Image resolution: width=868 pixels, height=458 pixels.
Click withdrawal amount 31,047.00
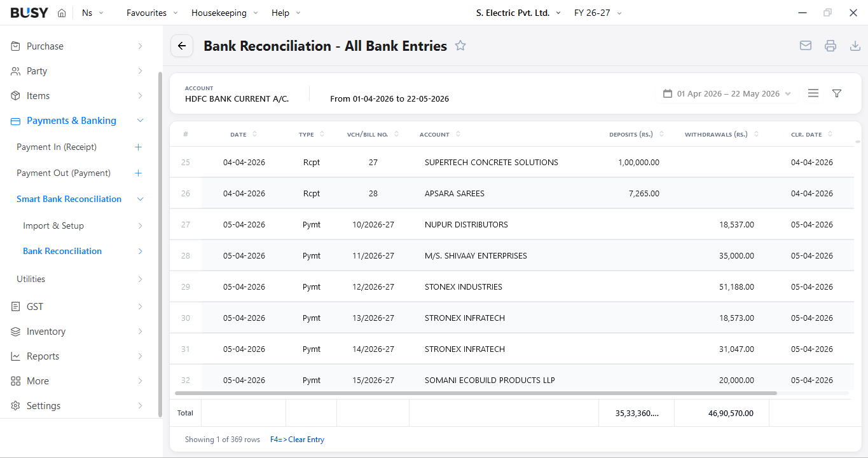point(736,349)
